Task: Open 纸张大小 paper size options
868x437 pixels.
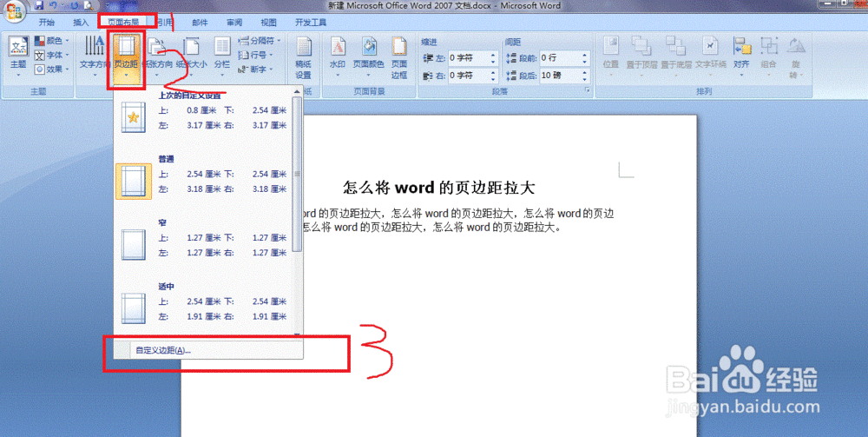Action: (x=192, y=56)
